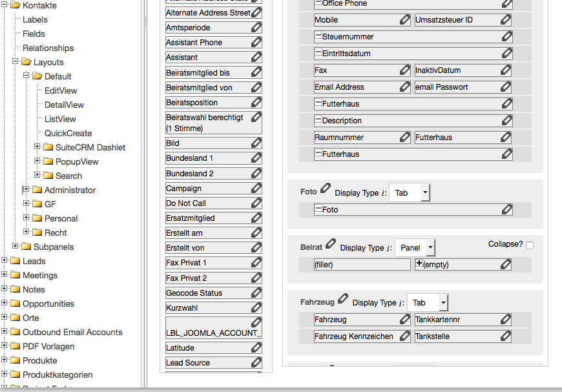Expand the Leads module node
Viewport: 562px width, 392px height.
coord(5,260)
